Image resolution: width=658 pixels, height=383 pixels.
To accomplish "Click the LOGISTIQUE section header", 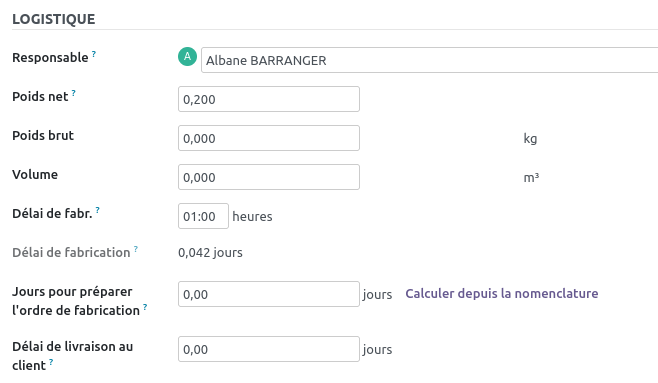I will pos(54,19).
